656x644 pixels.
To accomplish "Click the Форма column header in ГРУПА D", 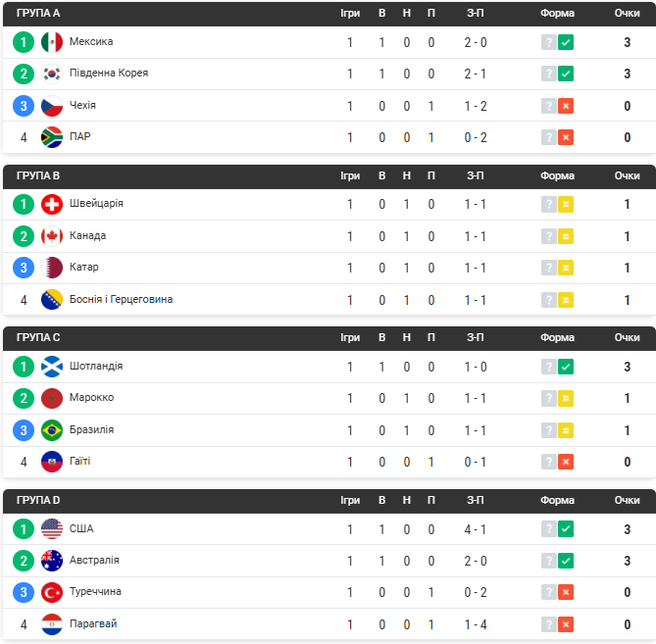I will [x=557, y=500].
